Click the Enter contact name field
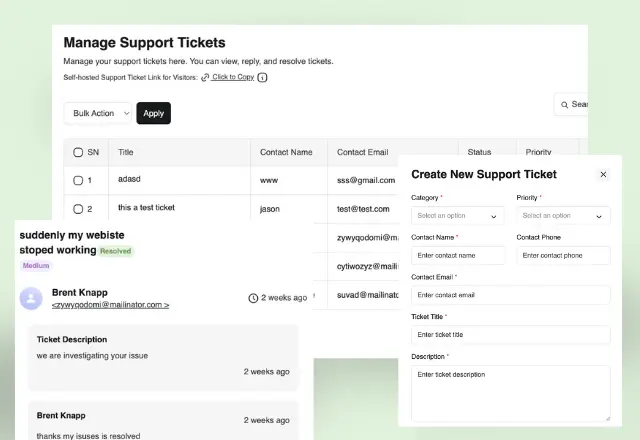This screenshot has width=640, height=440. click(x=458, y=256)
